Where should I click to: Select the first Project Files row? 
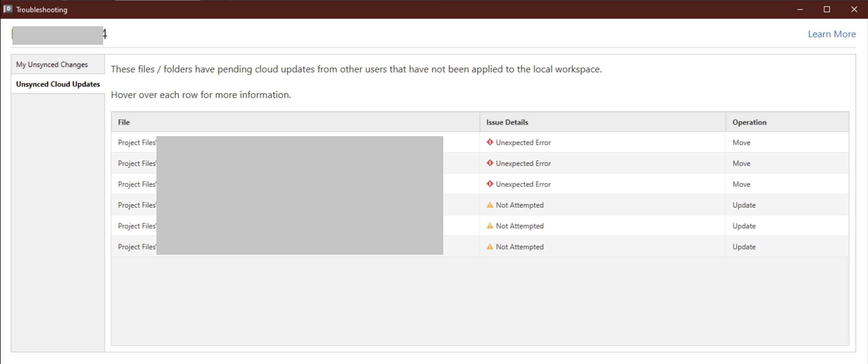[136, 142]
